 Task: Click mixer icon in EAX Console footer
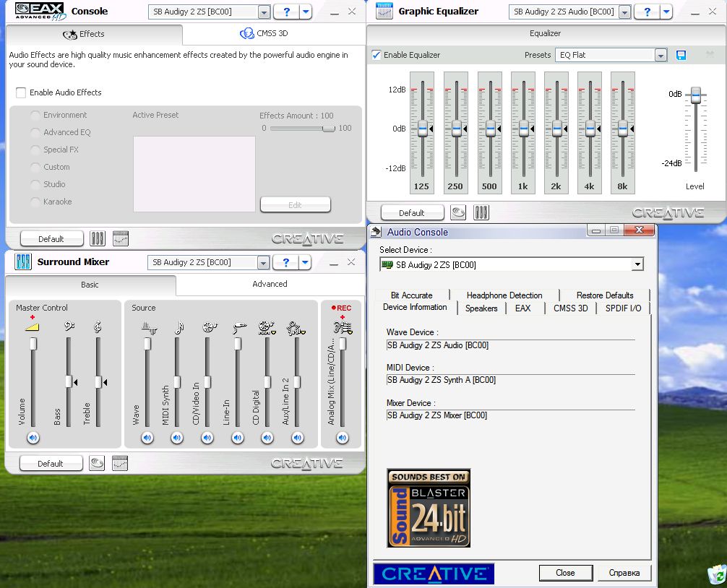click(98, 238)
